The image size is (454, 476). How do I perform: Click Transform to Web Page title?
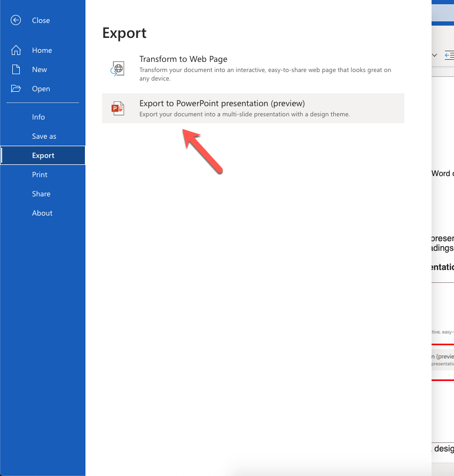coord(183,59)
